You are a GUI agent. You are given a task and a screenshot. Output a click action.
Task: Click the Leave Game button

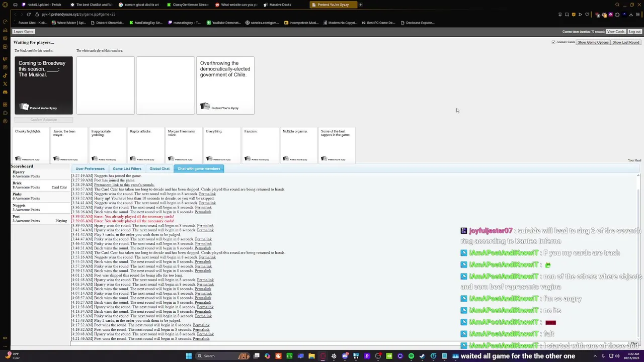pos(24,32)
